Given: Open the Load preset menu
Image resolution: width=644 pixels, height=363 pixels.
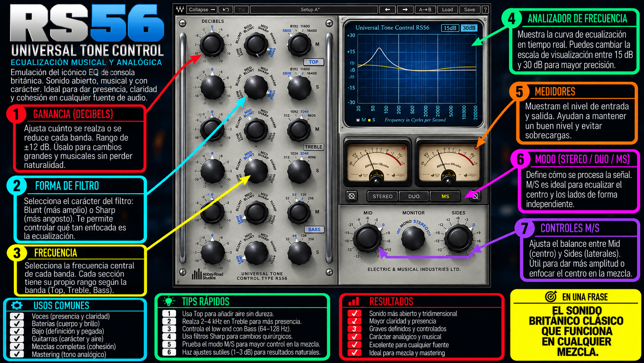Looking at the screenshot, I should click(447, 10).
